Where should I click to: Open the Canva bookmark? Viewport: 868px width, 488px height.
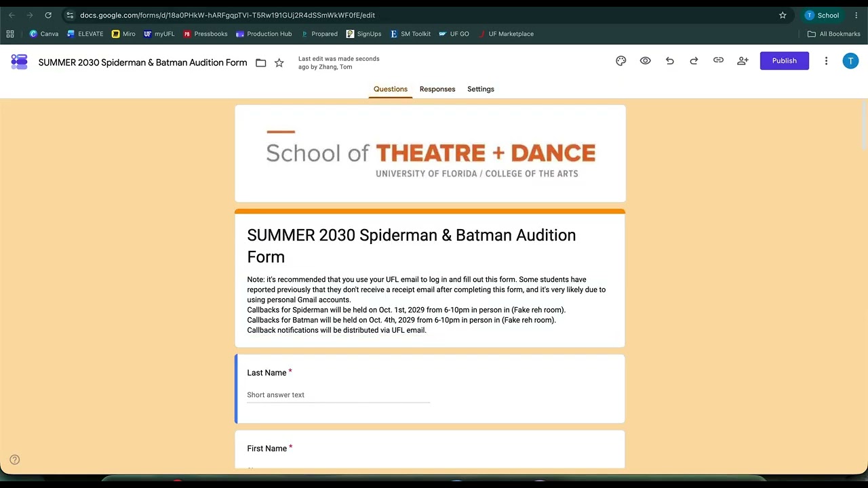click(44, 34)
